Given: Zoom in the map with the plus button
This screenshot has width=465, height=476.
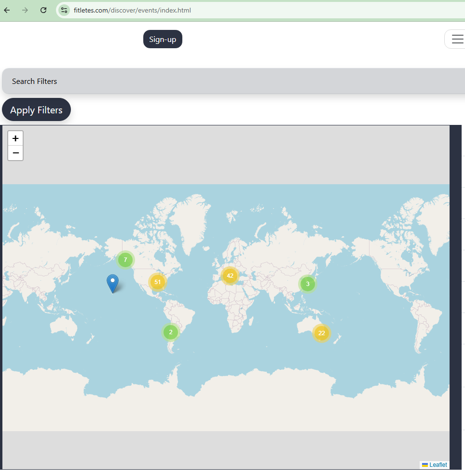Looking at the screenshot, I should point(15,138).
